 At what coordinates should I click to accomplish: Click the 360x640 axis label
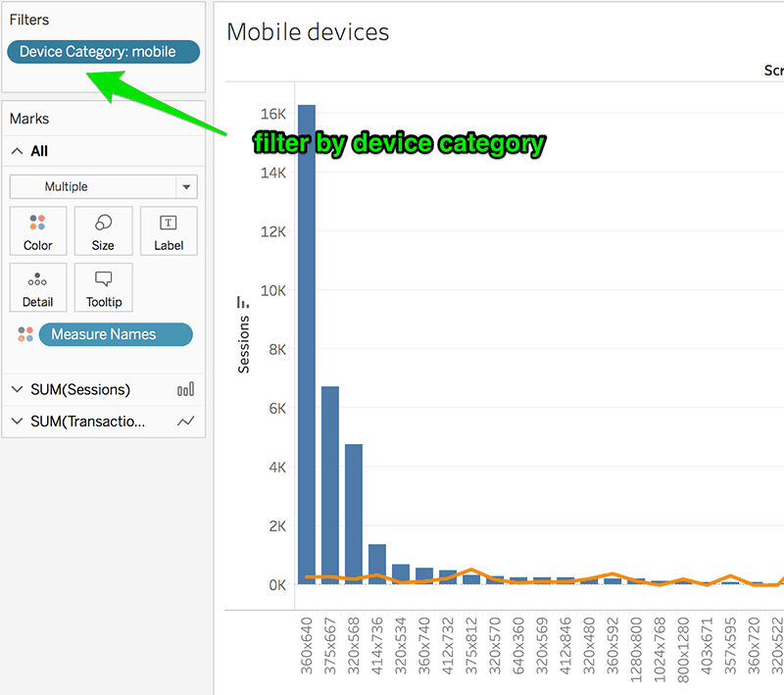click(x=307, y=646)
